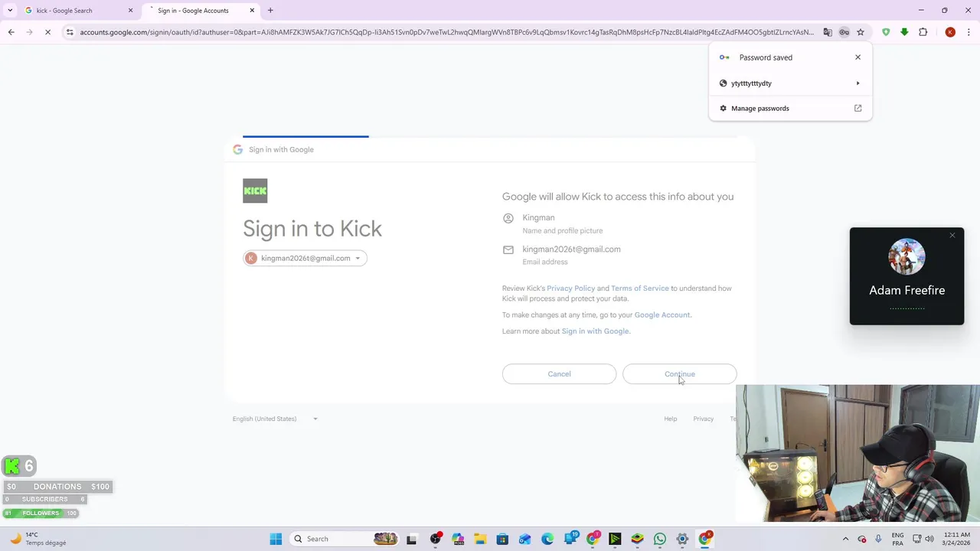The height and width of the screenshot is (551, 980).
Task: Open the weather widget showing 14°C
Action: coord(38,539)
